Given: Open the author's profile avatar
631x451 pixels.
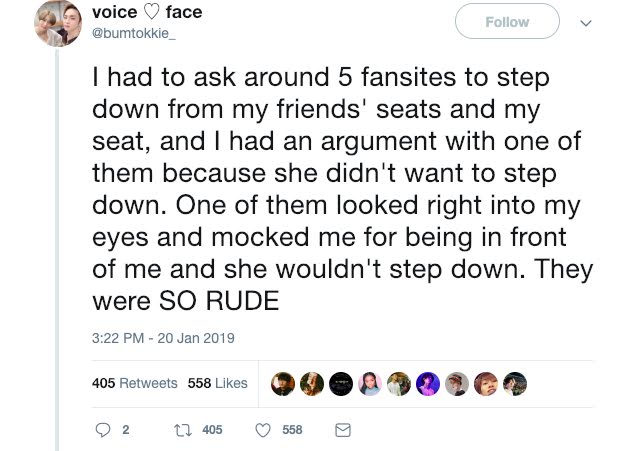Looking at the screenshot, I should click(57, 24).
